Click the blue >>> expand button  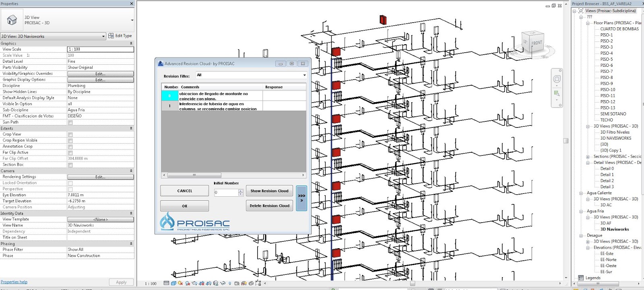click(x=301, y=198)
